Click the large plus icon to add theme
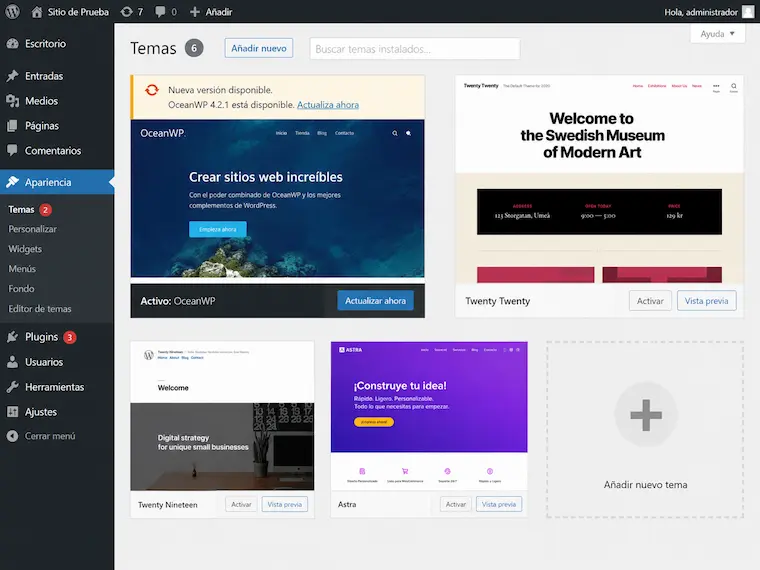 coord(646,415)
